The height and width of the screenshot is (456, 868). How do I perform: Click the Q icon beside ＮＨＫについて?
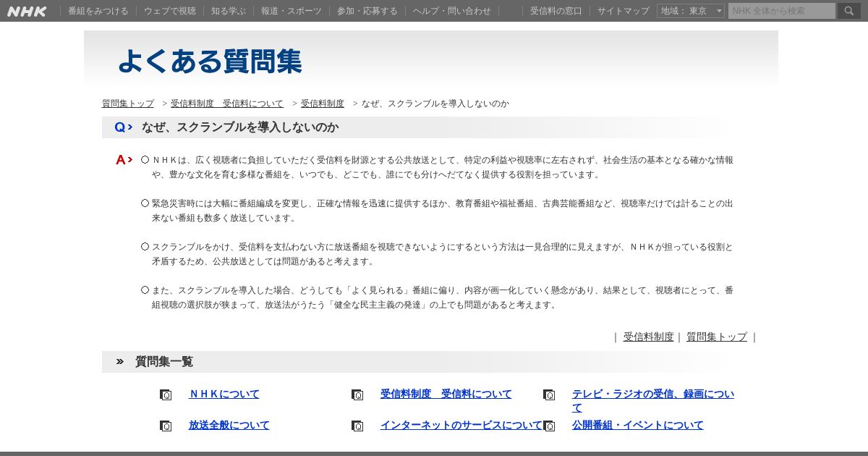[x=166, y=394]
